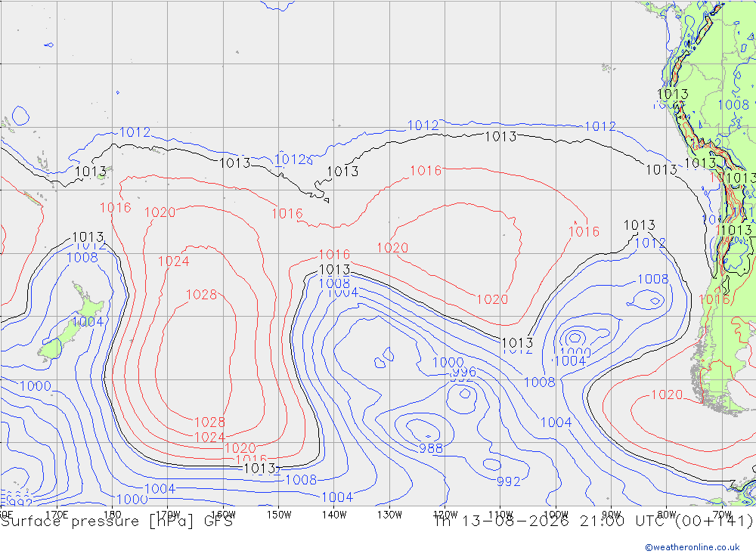Screen dimensions: 756x554
Task: Click the 996 isobar label
Action: (x=464, y=372)
